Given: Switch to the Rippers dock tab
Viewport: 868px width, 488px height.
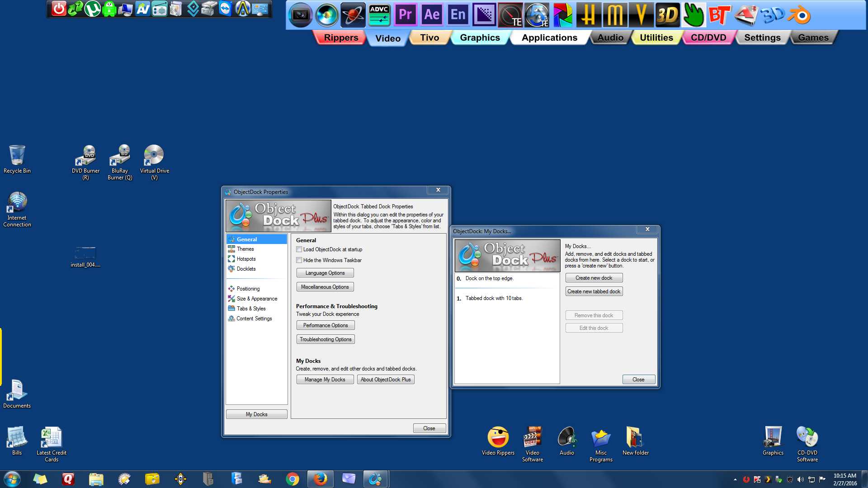Looking at the screenshot, I should click(341, 38).
